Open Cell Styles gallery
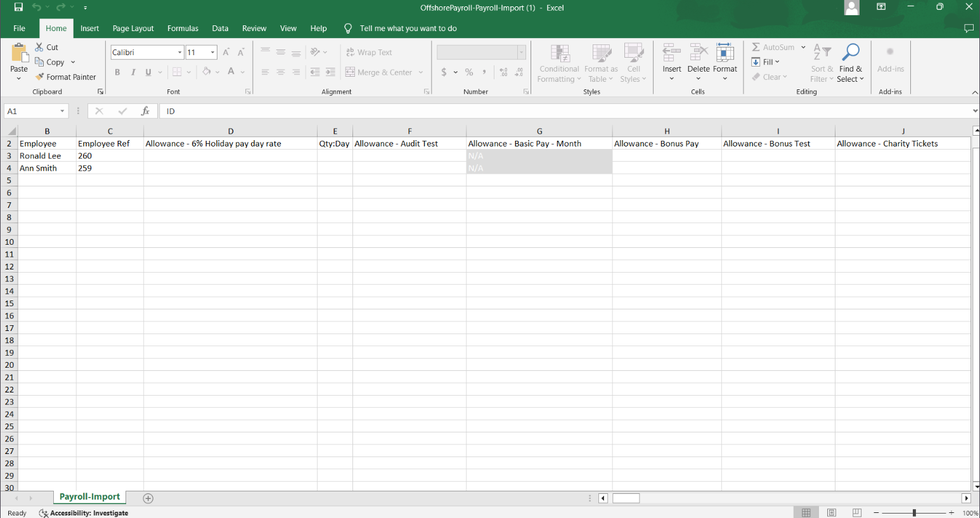 click(x=633, y=63)
